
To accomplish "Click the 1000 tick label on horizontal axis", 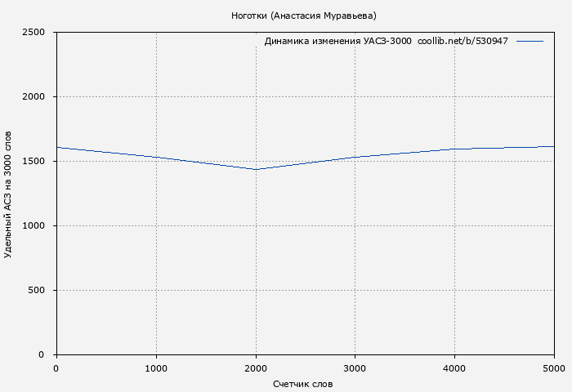I will [x=156, y=368].
